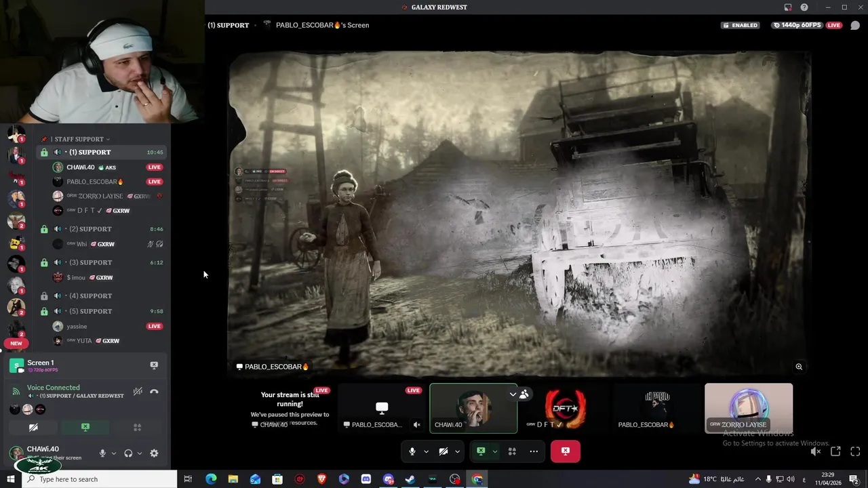Open the CHAWi.40 camera tile
Viewport: 868px width, 488px height.
point(473,408)
